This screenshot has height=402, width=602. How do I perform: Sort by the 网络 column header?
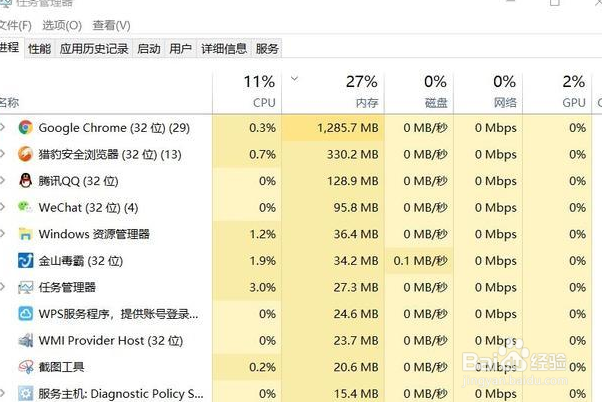click(x=488, y=91)
